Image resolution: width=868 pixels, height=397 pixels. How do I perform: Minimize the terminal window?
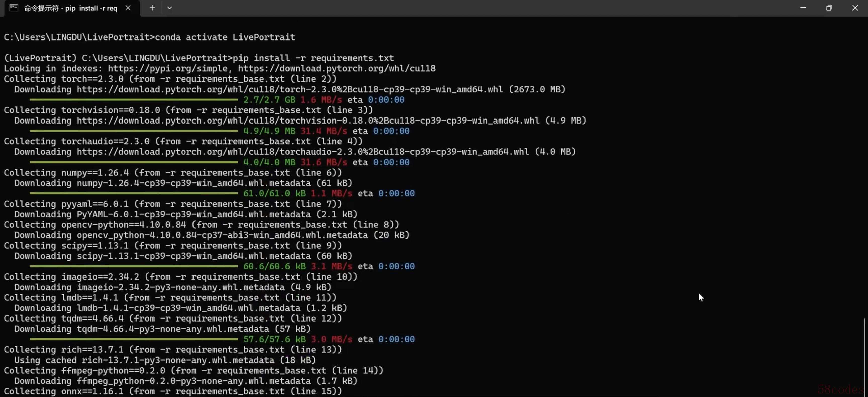803,8
